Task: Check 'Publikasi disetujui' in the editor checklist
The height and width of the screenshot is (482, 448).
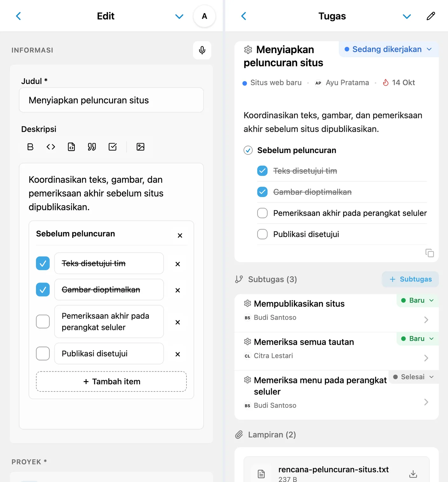Action: click(x=43, y=353)
